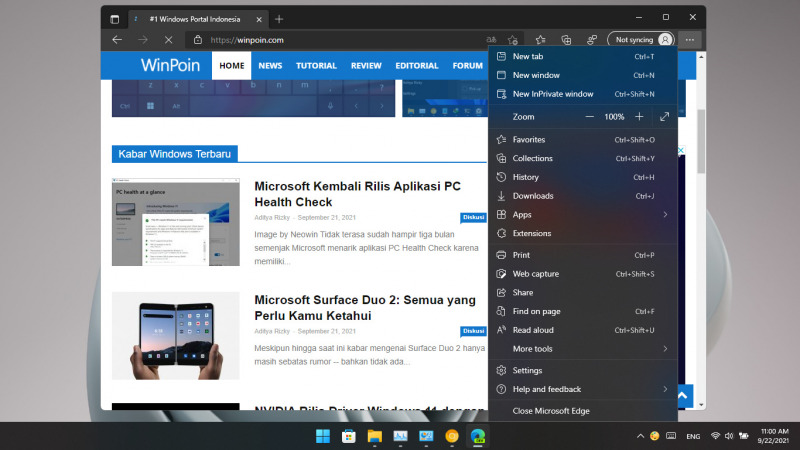Screen dimensions: 800x450
Task: Open Settings from the Edge menu
Action: pos(583,370)
